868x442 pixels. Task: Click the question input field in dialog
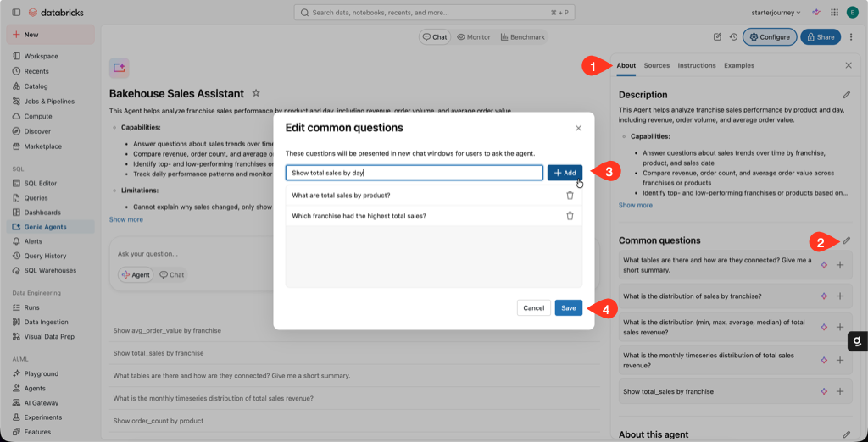pyautogui.click(x=414, y=173)
